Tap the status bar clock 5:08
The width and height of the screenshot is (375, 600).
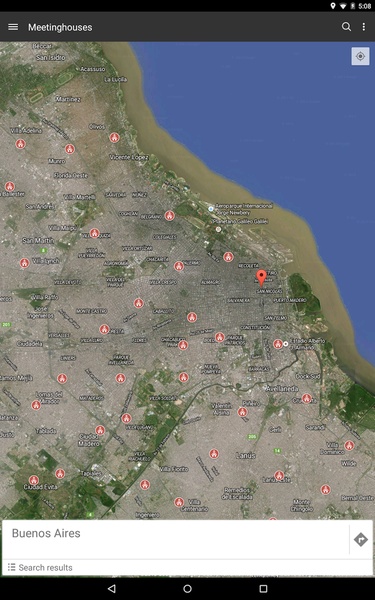tap(365, 6)
